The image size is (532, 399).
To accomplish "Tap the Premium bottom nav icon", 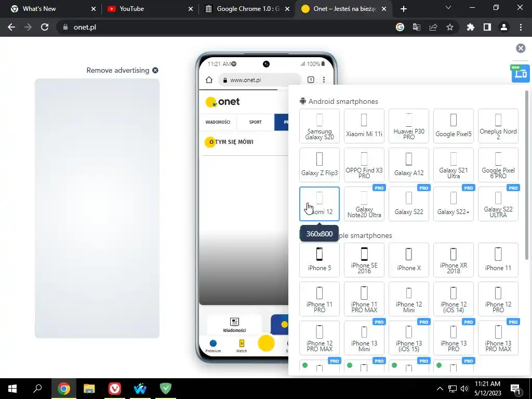I will [213, 345].
